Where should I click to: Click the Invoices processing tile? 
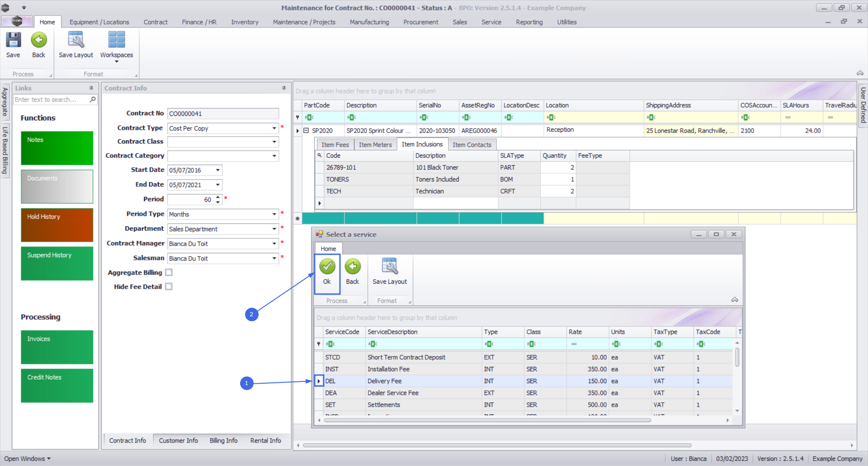pyautogui.click(x=57, y=347)
